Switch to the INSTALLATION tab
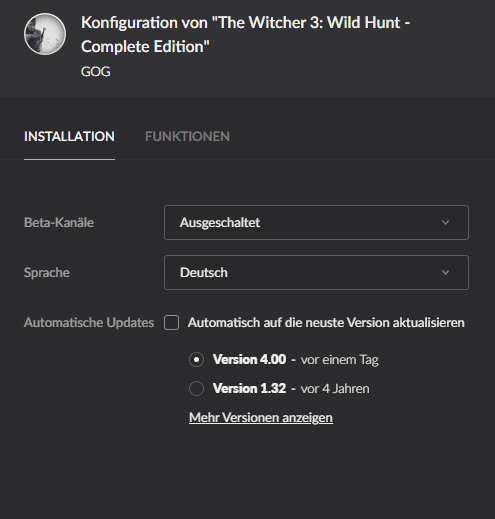Viewport: 495px width, 519px height. point(69,136)
